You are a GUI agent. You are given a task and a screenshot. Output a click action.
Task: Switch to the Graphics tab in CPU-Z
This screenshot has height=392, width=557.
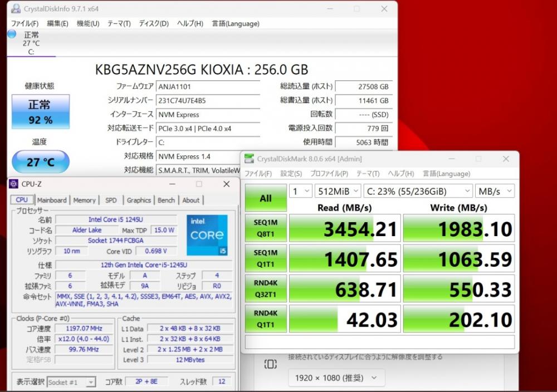tap(139, 200)
